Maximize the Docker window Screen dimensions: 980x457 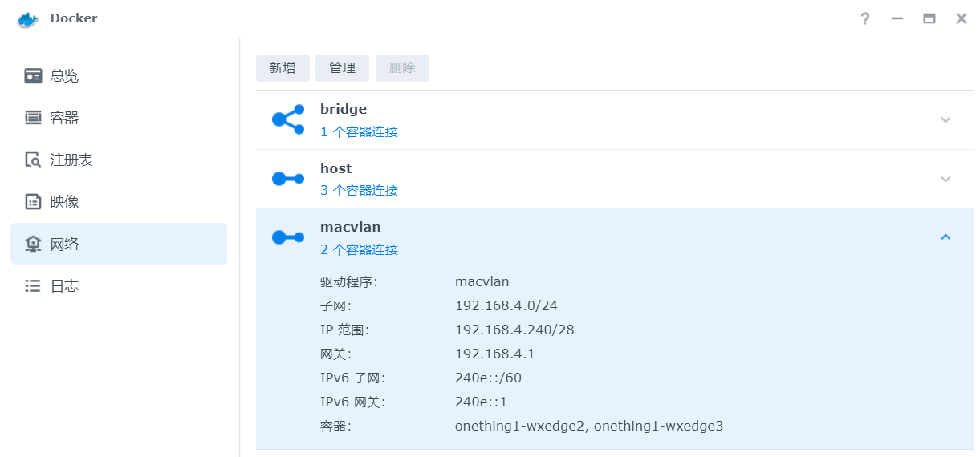[929, 19]
